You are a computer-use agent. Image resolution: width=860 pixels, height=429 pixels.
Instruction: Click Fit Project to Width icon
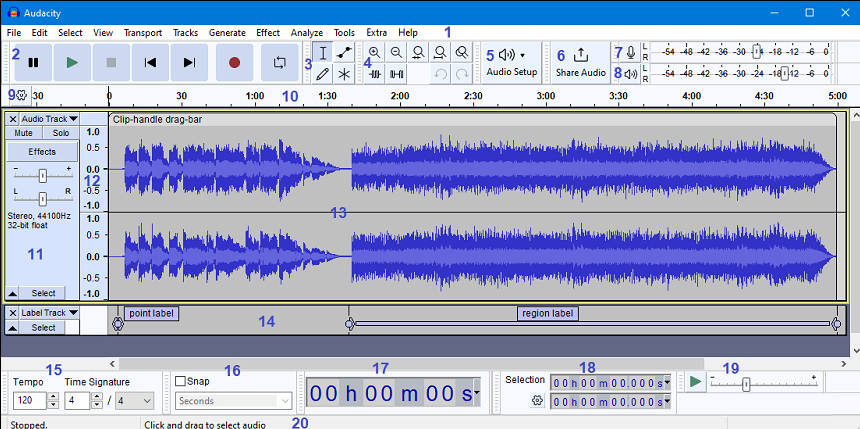(440, 53)
